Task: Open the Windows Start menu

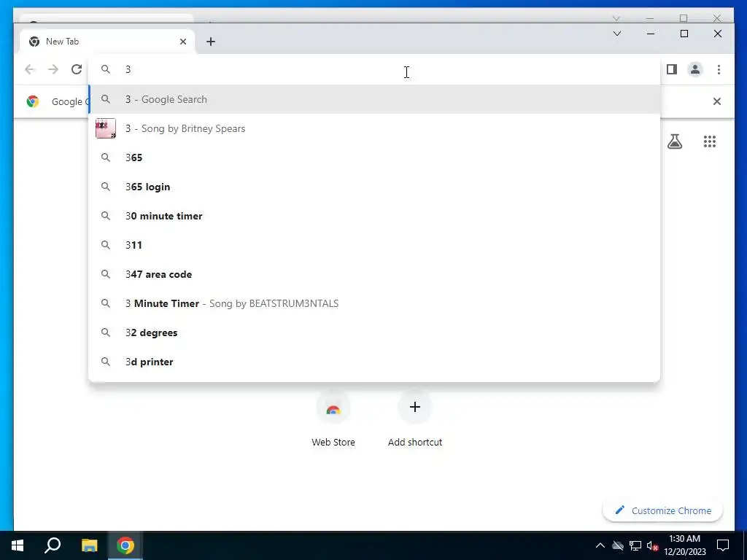Action: click(18, 545)
